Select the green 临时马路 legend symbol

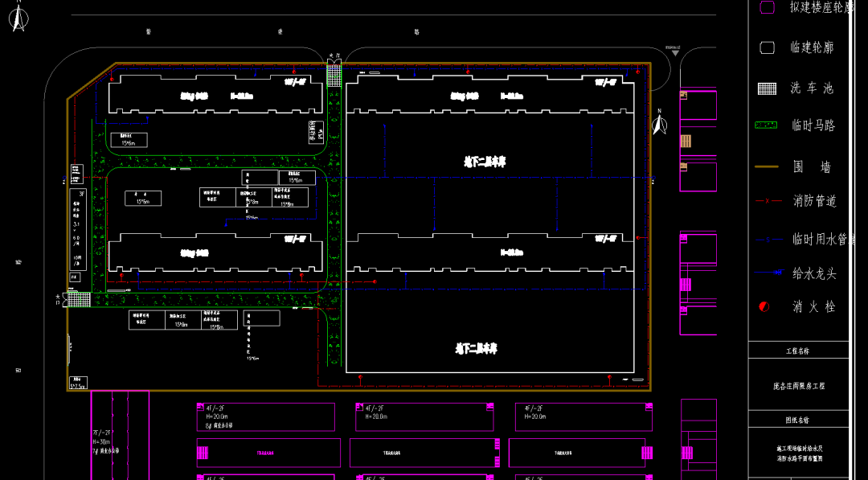(767, 125)
